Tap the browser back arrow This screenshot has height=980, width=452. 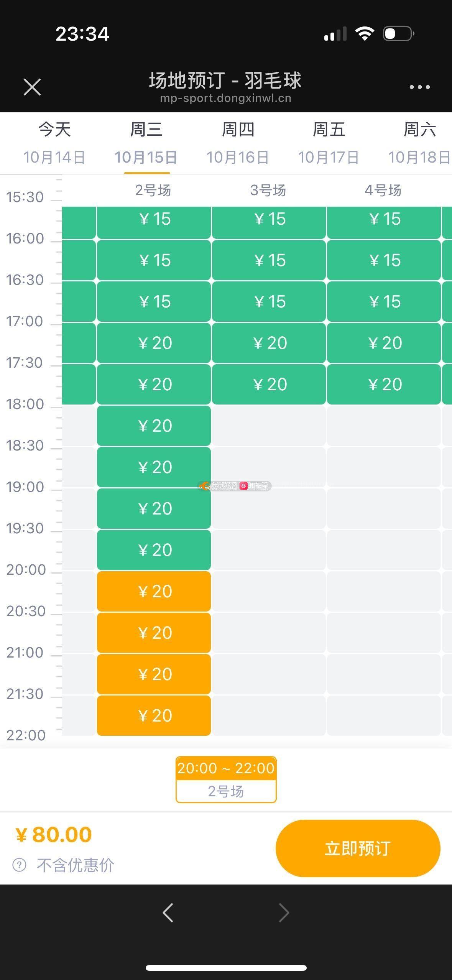point(168,912)
